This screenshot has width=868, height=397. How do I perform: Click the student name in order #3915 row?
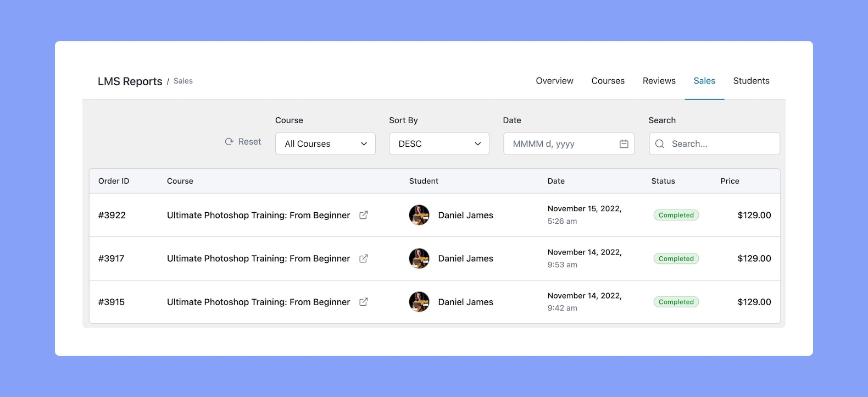pos(465,302)
